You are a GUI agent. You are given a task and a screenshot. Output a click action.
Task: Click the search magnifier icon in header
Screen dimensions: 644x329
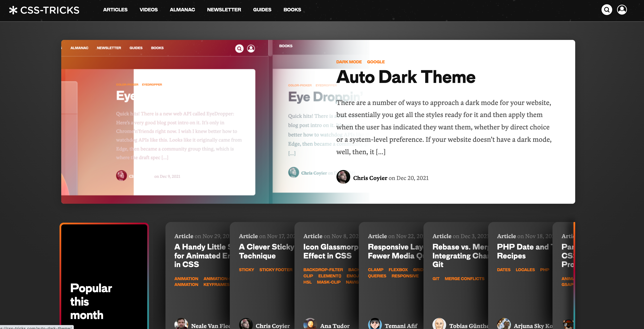[x=607, y=10]
